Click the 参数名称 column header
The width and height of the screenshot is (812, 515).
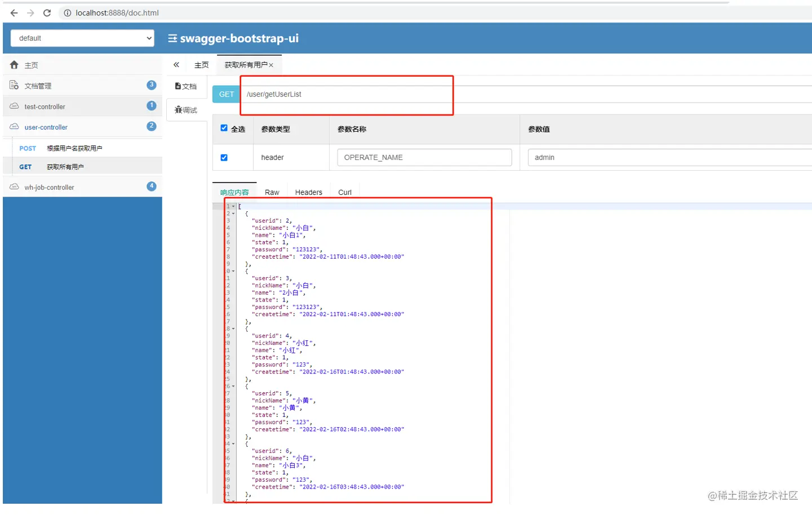[x=352, y=129]
